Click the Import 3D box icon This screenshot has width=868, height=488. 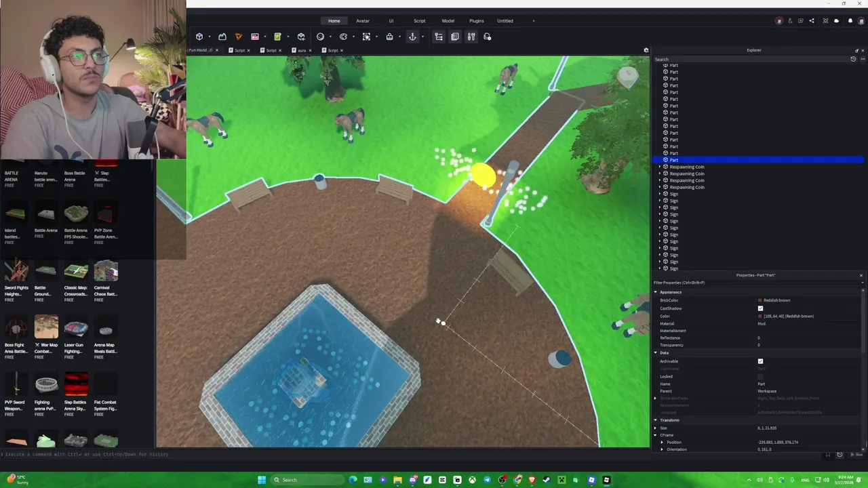point(301,37)
